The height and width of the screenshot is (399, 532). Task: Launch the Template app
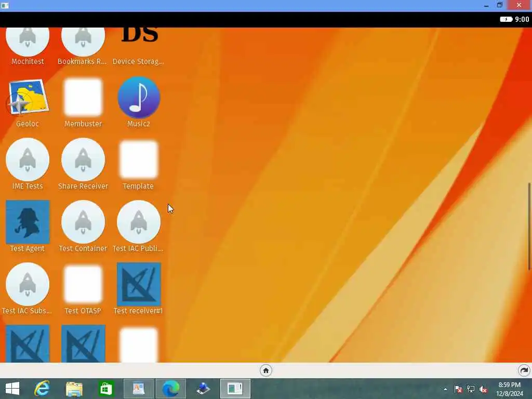pyautogui.click(x=139, y=159)
